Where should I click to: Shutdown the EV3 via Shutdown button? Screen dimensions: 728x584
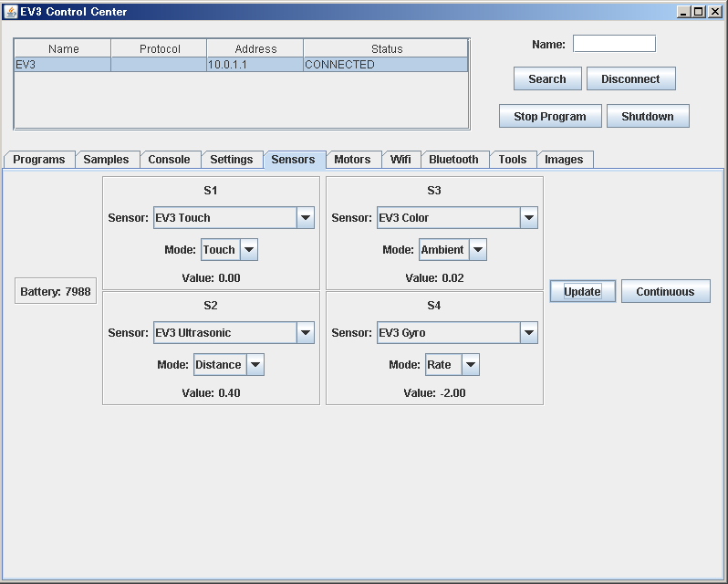tap(648, 116)
